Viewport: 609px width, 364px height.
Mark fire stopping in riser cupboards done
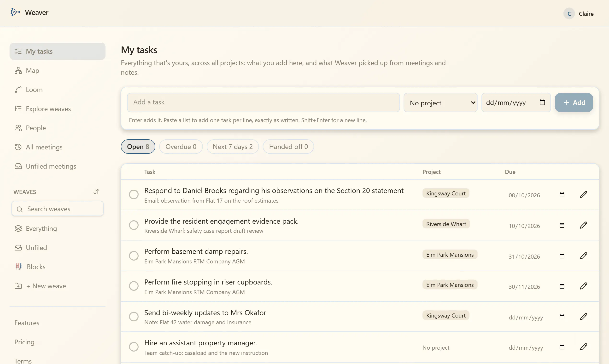pos(134,286)
